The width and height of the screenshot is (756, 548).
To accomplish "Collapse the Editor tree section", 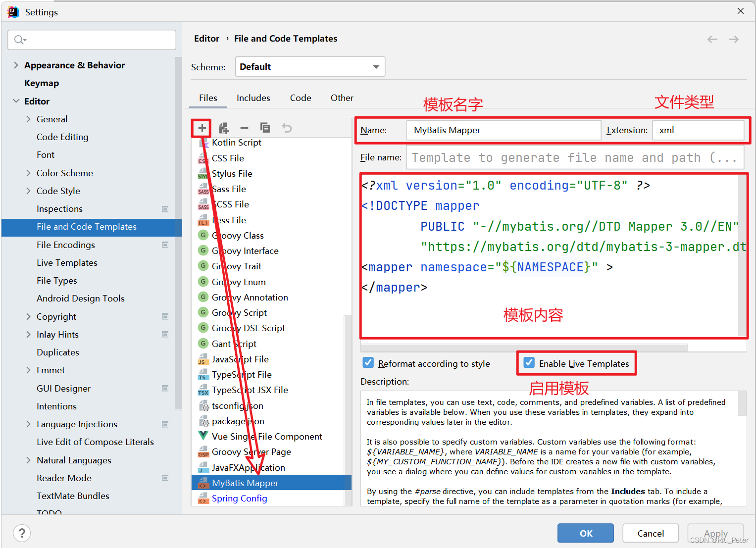I will 16,101.
